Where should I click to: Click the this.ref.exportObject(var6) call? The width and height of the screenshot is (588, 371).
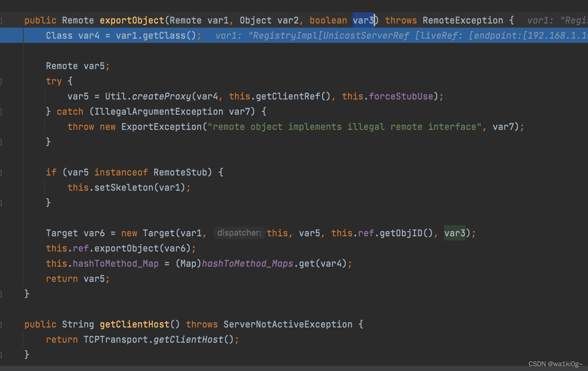click(118, 248)
